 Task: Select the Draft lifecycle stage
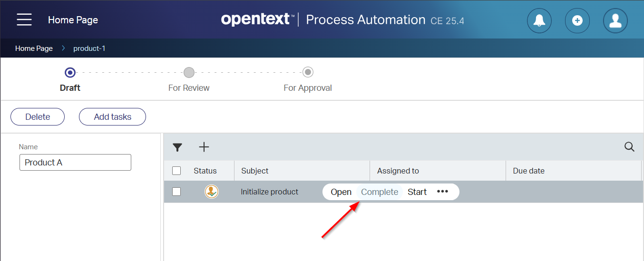point(70,73)
